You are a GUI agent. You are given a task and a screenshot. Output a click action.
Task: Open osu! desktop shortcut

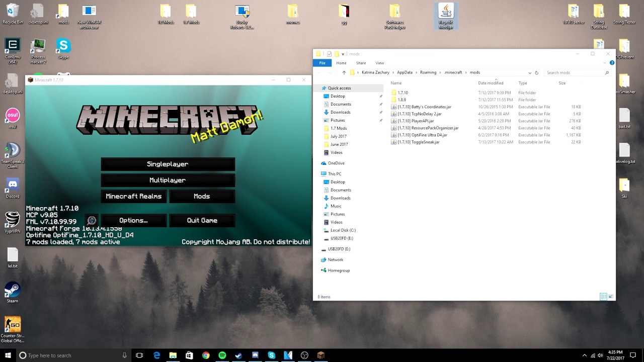click(x=13, y=118)
